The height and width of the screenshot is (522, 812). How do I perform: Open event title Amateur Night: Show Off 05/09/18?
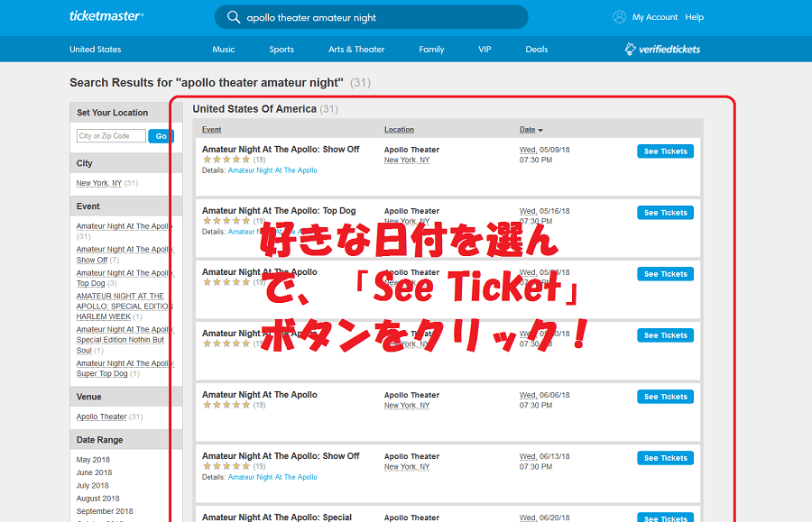[281, 149]
